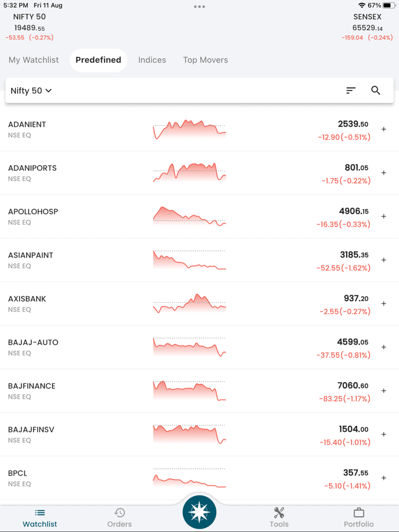This screenshot has height=532, width=399.
Task: Open the sort filter icon
Action: pyautogui.click(x=351, y=90)
